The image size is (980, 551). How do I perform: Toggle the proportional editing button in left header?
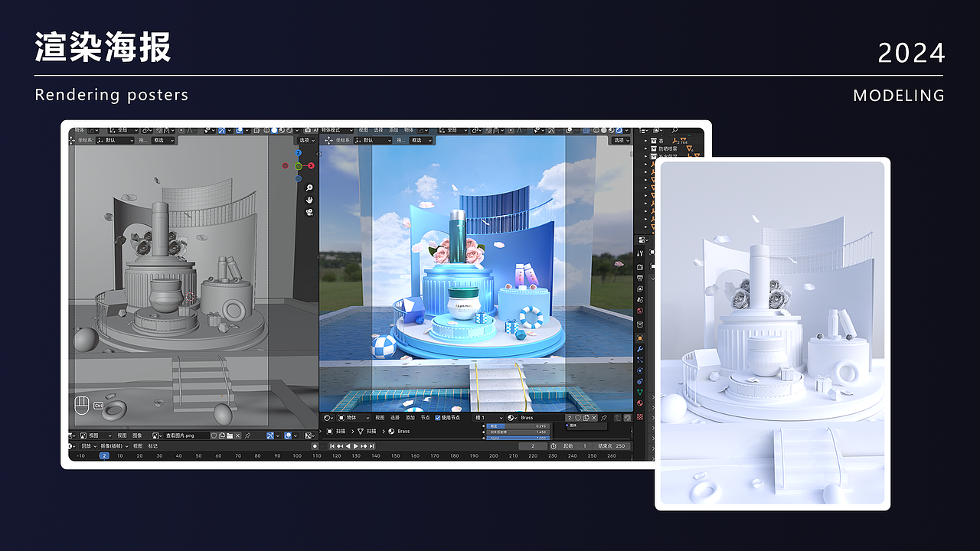point(181,131)
